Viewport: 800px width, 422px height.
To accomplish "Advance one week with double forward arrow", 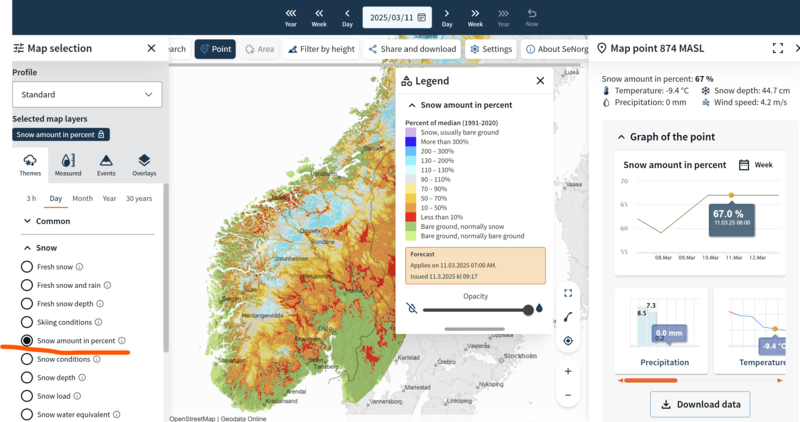I will [475, 17].
